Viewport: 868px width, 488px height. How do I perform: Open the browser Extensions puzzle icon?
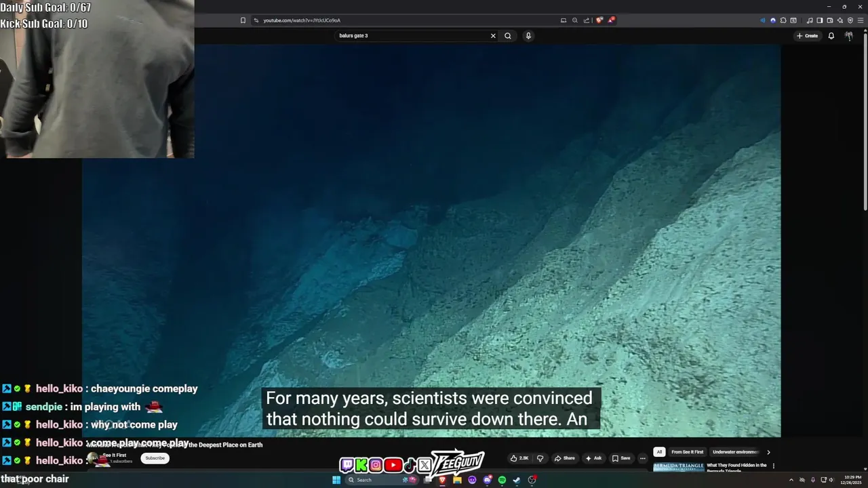click(783, 20)
